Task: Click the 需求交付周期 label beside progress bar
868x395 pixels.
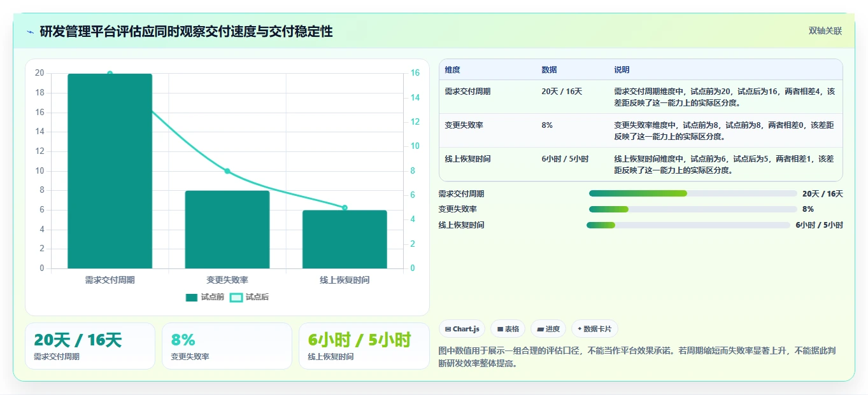Action: (462, 194)
